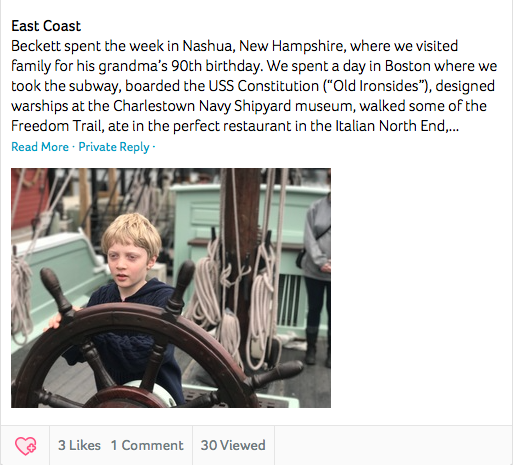Open the 3 Likes list
Viewport: 513px width, 465px height.
pyautogui.click(x=79, y=445)
